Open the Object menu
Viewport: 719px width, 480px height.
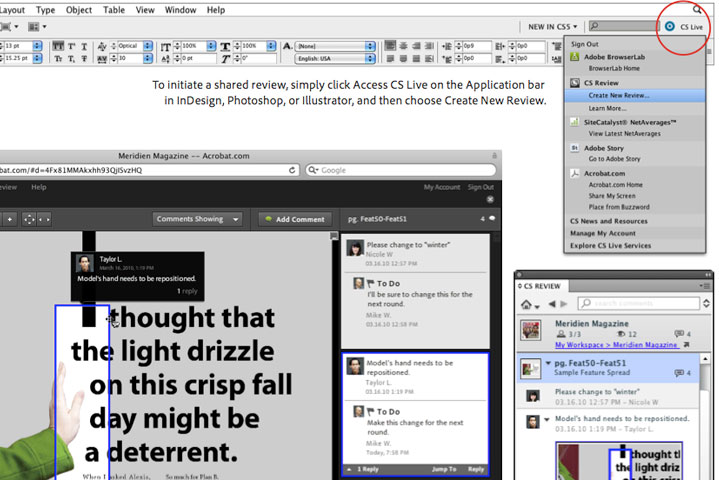(x=78, y=10)
